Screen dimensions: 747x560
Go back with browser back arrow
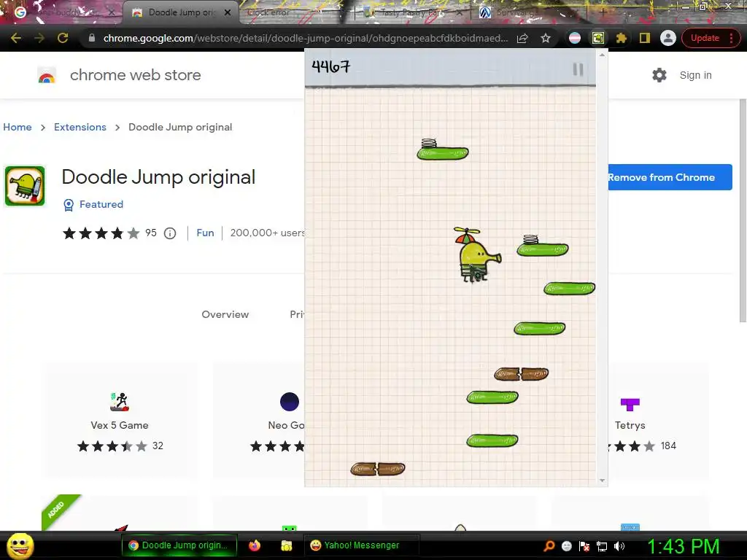click(x=16, y=38)
